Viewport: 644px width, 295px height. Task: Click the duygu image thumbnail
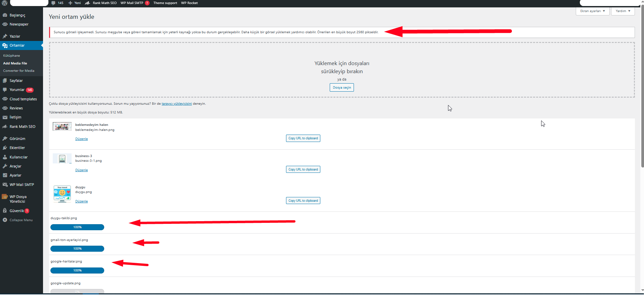pyautogui.click(x=62, y=194)
